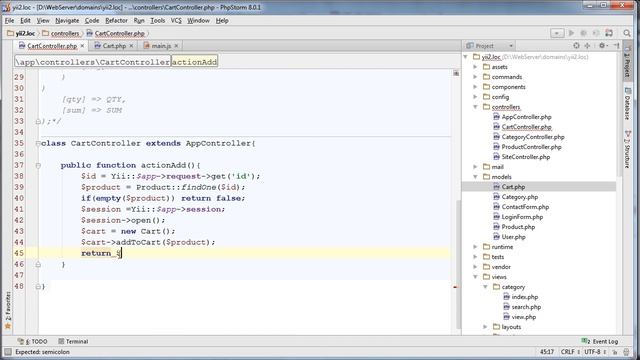Fold the CartController class at line 35

pyautogui.click(x=38, y=143)
